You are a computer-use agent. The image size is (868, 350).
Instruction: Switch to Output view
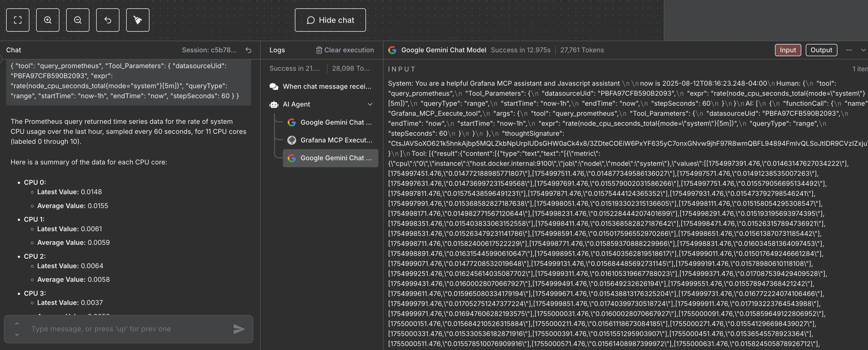(x=821, y=50)
